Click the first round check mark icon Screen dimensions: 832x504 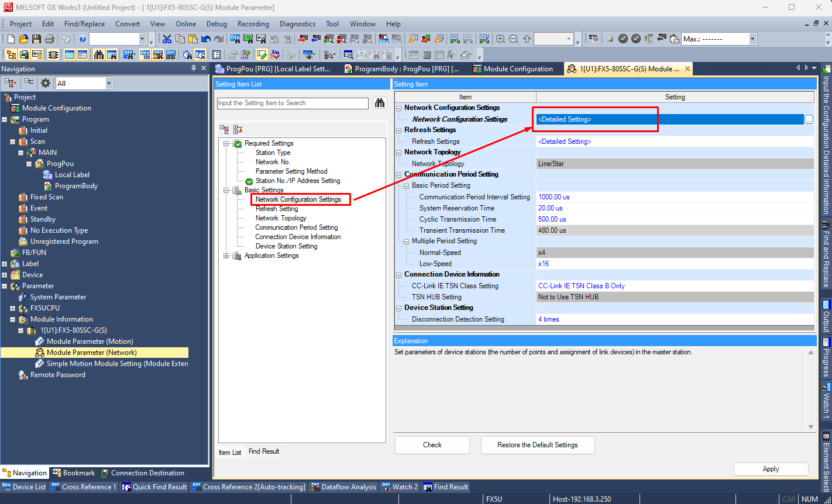point(623,39)
